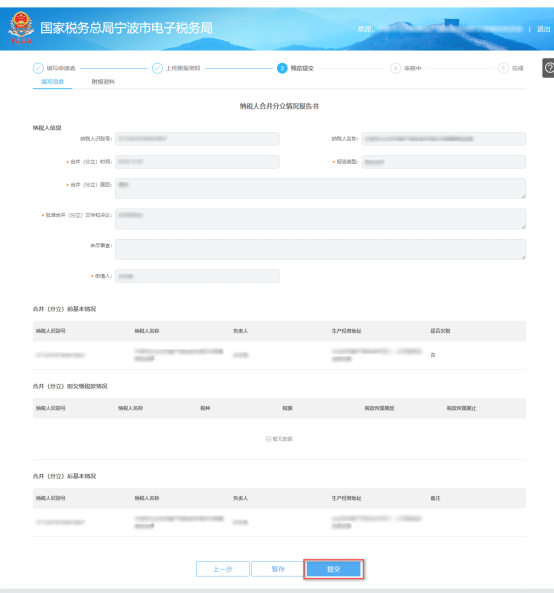Click step one 填写申请表 checkmark circle
The image size is (554, 593).
coord(38,68)
